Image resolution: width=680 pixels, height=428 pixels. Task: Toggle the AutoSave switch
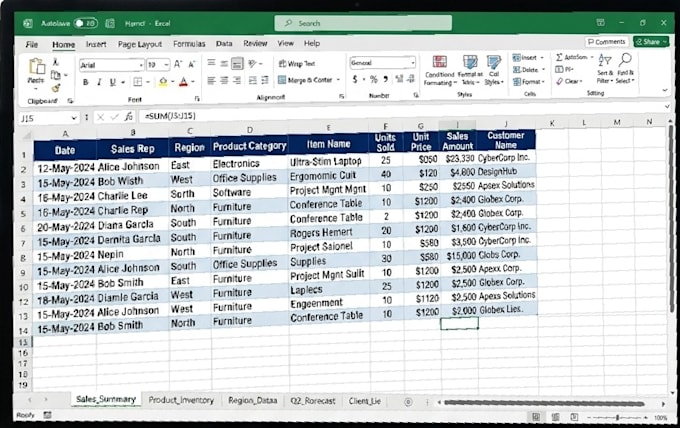click(x=85, y=23)
